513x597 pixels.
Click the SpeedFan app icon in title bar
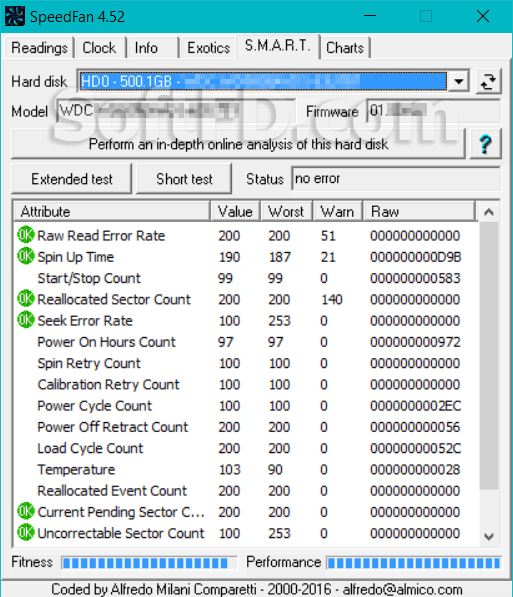[14, 16]
